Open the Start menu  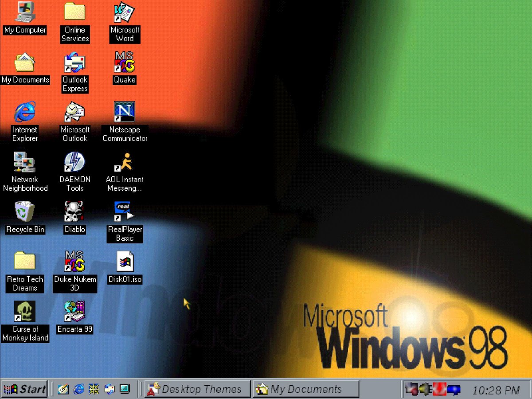24,389
